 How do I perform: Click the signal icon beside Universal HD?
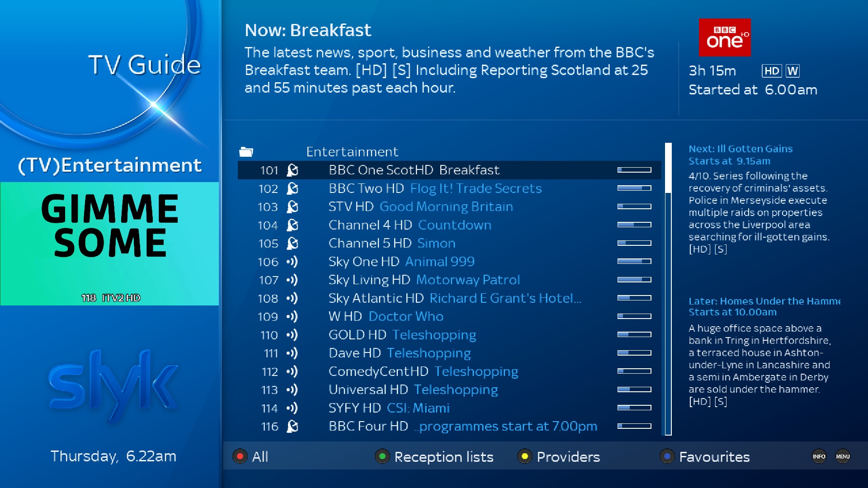click(x=292, y=390)
